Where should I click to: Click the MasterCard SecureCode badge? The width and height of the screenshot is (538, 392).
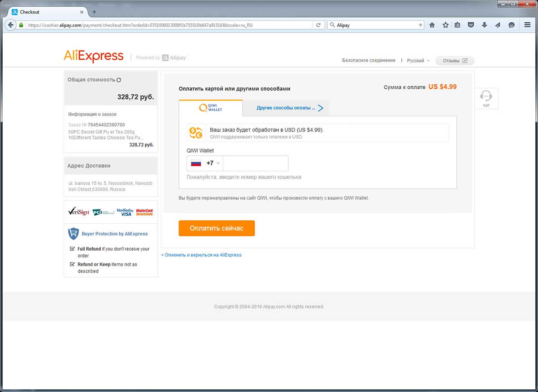[144, 212]
